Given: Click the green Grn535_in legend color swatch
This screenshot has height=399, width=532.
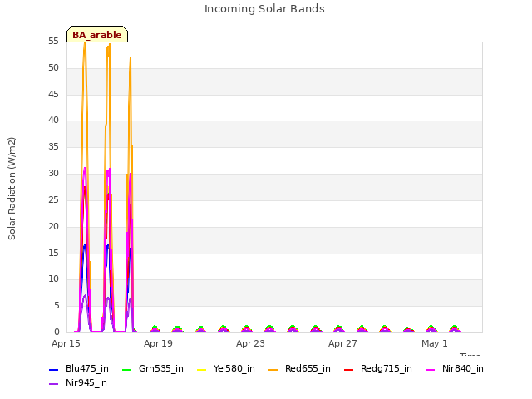Looking at the screenshot, I should click(126, 369).
